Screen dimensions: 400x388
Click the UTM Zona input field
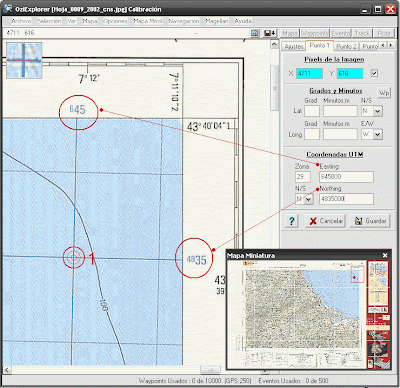coord(303,177)
